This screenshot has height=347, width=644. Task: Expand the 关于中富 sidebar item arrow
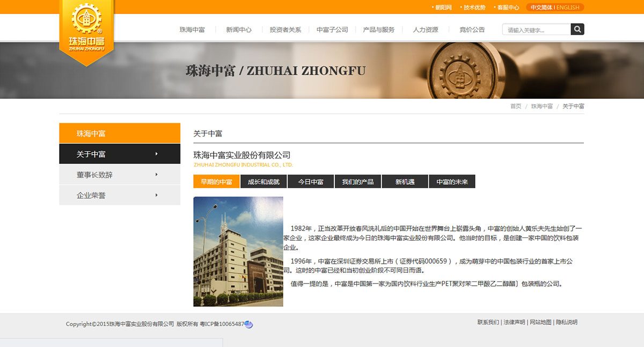click(156, 154)
